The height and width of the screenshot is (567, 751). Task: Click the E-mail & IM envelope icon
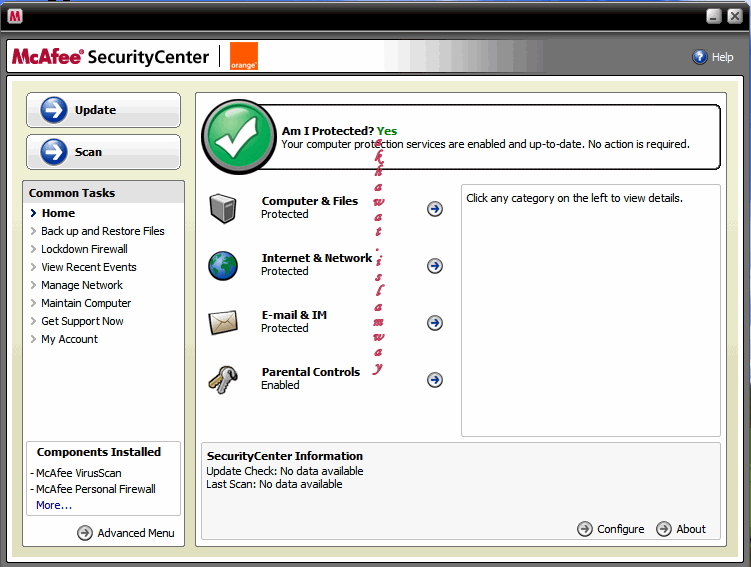click(222, 322)
